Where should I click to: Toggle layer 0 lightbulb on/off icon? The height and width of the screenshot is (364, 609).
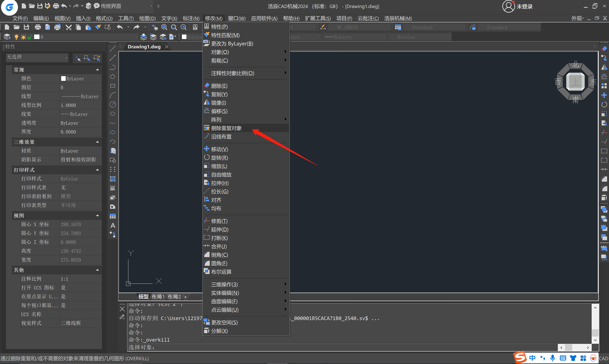[16, 37]
